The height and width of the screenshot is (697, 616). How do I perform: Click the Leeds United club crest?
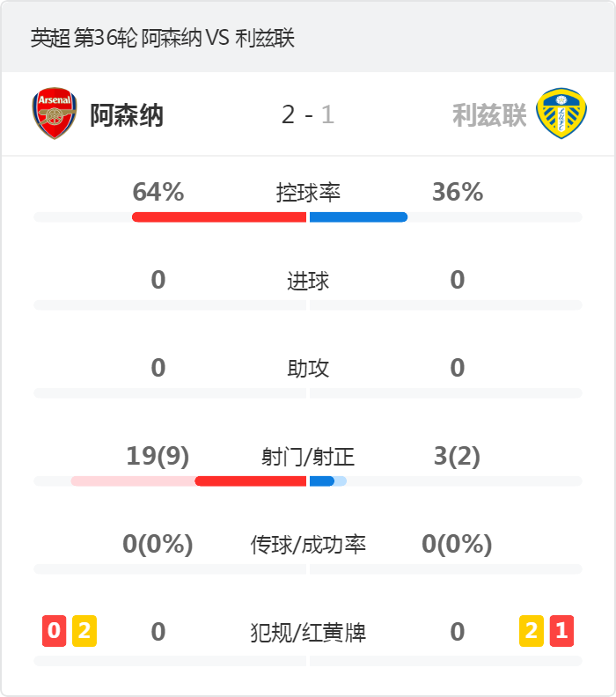click(x=561, y=114)
